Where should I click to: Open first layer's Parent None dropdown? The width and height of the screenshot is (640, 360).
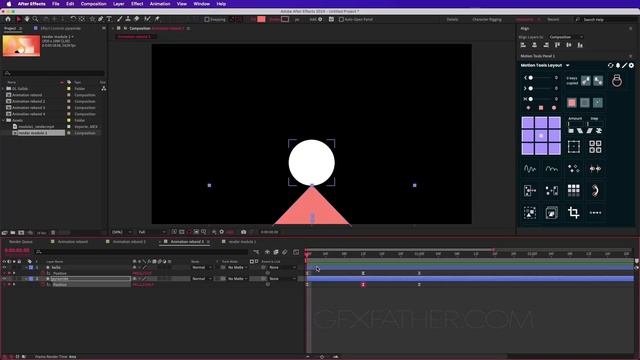[x=282, y=267]
